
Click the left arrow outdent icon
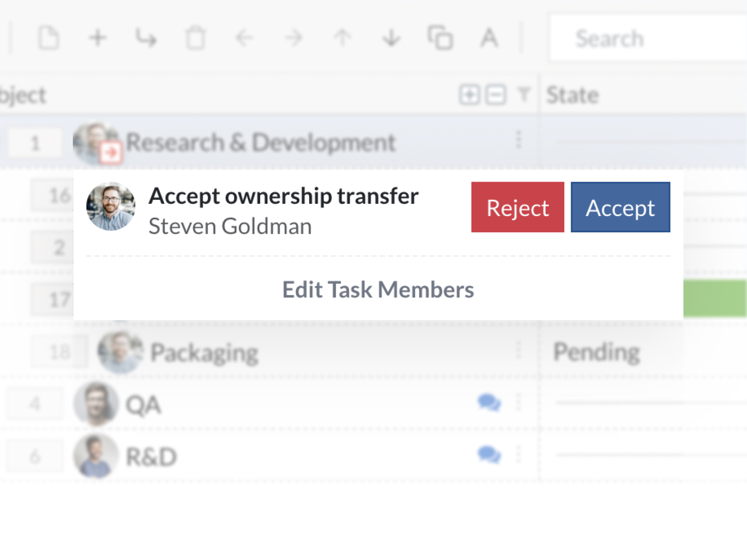(244, 38)
